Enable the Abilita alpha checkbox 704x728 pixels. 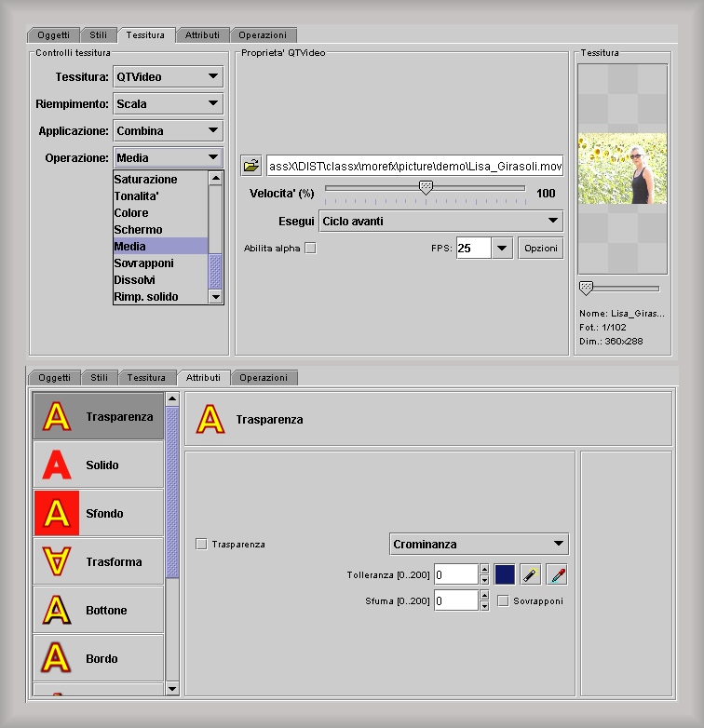point(311,249)
